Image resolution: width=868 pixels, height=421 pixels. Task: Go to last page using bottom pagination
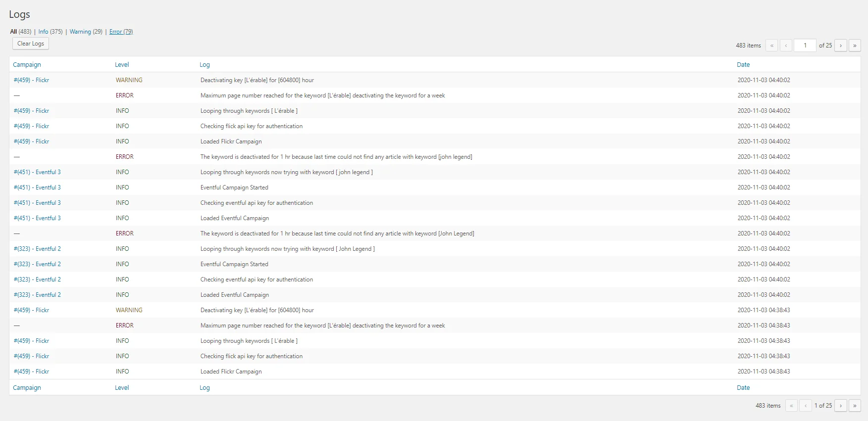[x=855, y=405]
